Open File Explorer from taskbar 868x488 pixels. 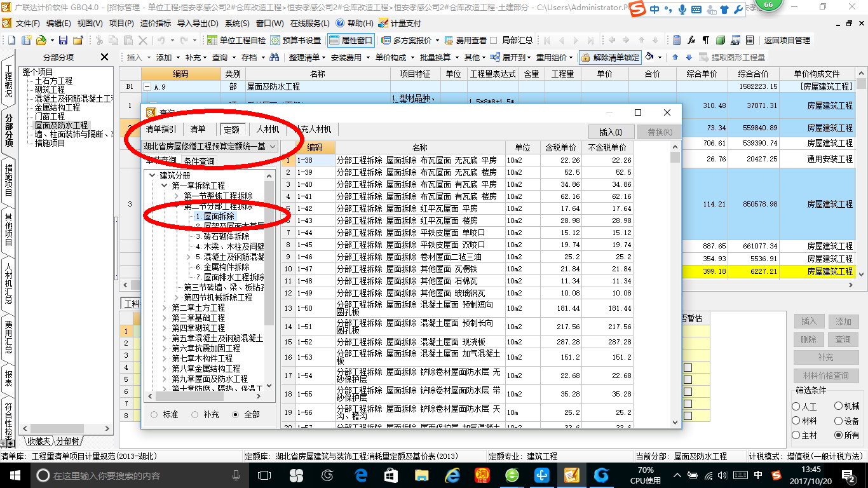[x=422, y=475]
